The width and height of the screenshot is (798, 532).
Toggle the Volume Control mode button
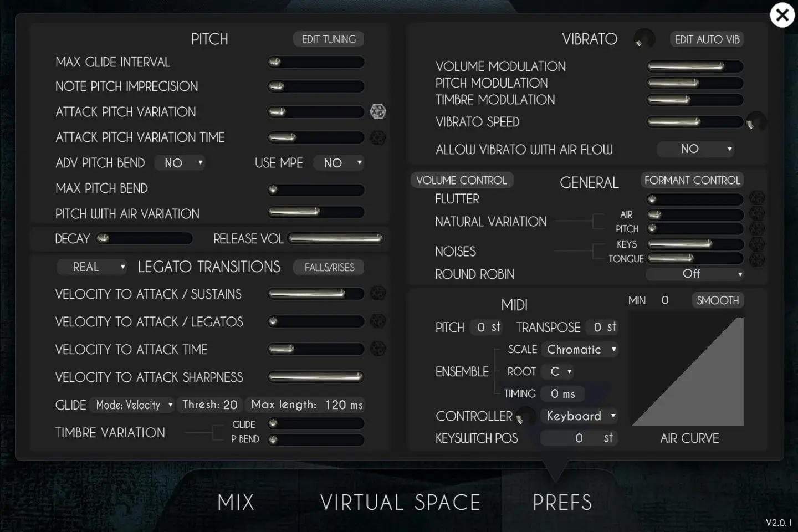tap(462, 180)
